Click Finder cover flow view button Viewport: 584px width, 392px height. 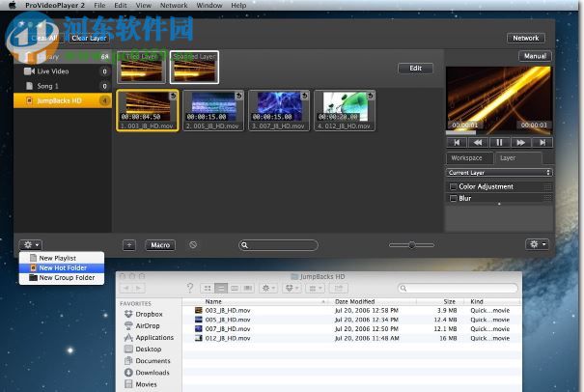pos(248,288)
